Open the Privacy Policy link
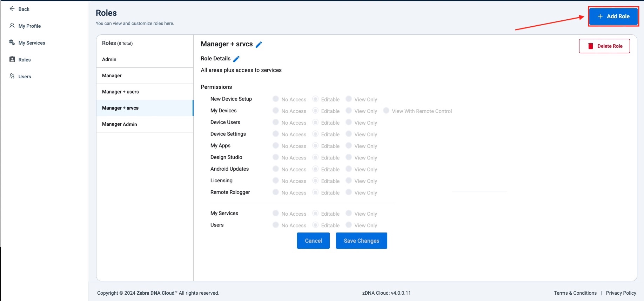 (621, 293)
